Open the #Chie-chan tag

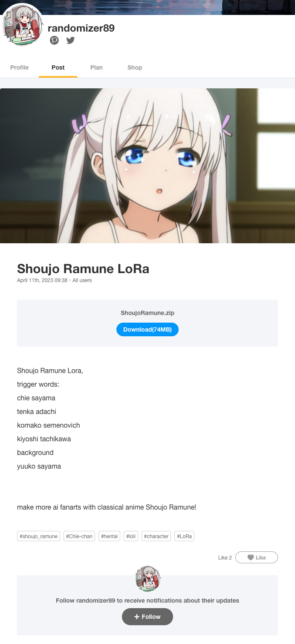79,536
